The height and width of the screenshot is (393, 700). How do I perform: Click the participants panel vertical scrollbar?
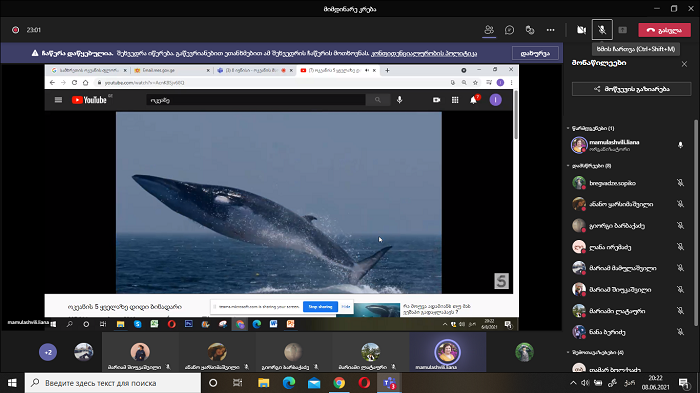click(695, 223)
